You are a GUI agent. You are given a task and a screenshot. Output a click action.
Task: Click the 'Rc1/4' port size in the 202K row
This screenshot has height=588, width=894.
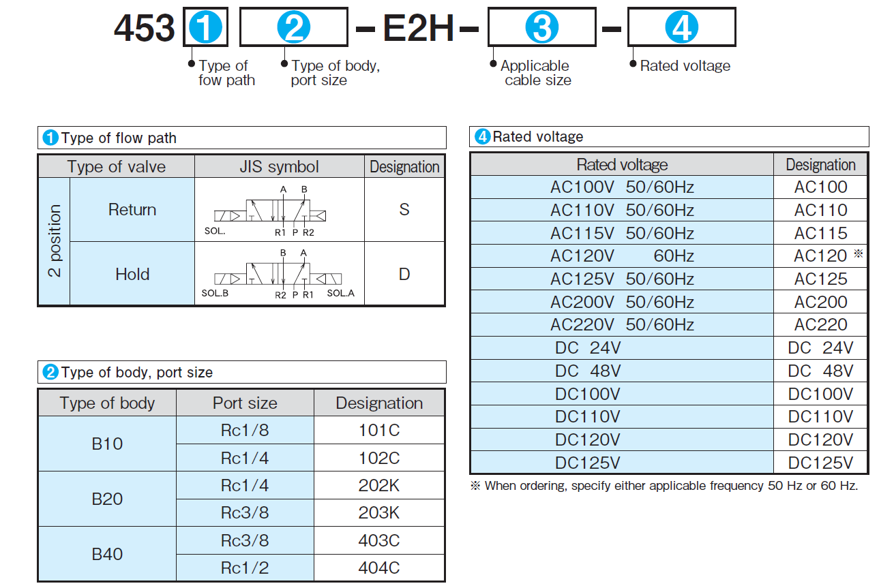pos(245,486)
